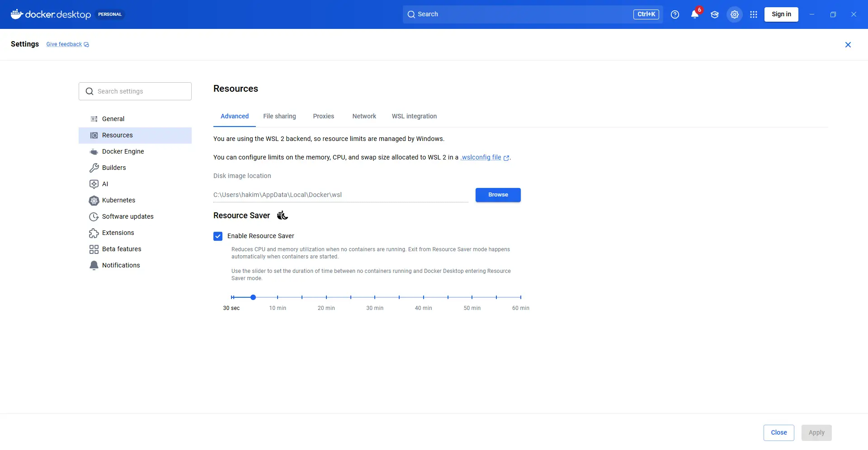Viewport: 868px width, 450px height.
Task: Click the Software updates clock icon
Action: 94,216
